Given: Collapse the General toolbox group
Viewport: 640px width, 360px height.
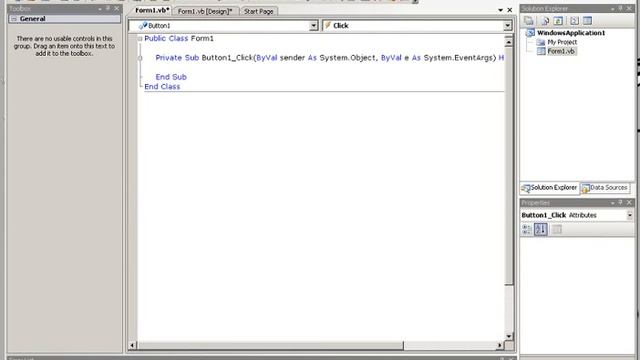Looking at the screenshot, I should tap(14, 19).
